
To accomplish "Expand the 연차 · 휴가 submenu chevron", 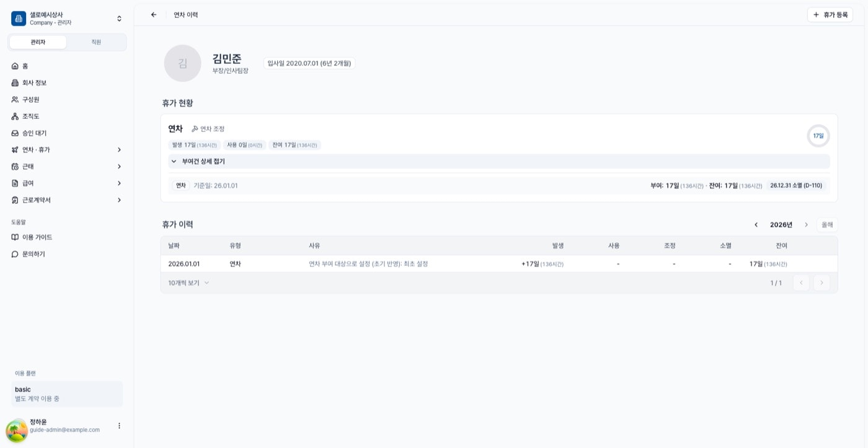I will pos(119,149).
